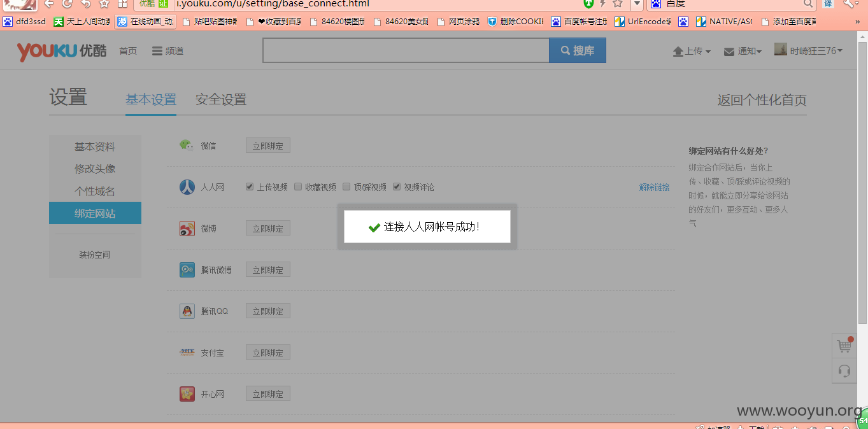Open the UrlEncode bookmark
The width and height of the screenshot is (868, 429).
pyautogui.click(x=643, y=22)
